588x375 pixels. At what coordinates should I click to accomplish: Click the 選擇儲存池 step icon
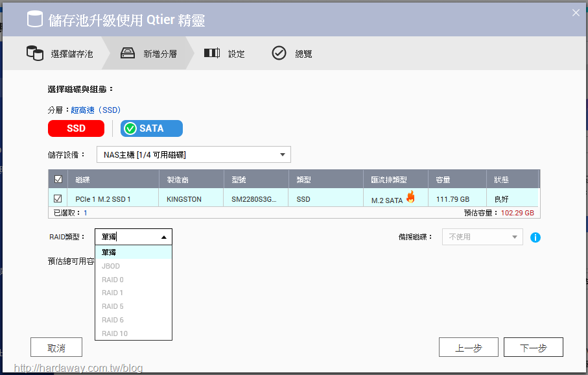click(x=35, y=53)
